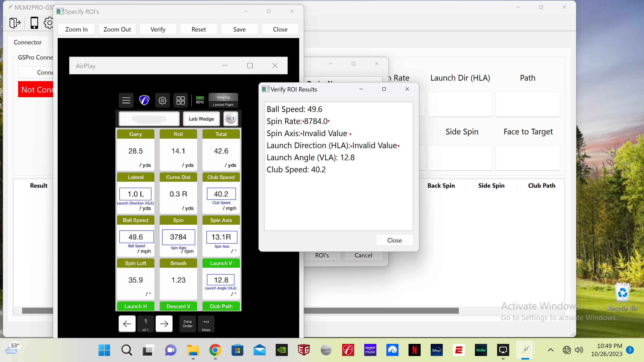The image size is (644, 362).
Task: Click the phone device icon in the toolbar
Action: coord(34,23)
